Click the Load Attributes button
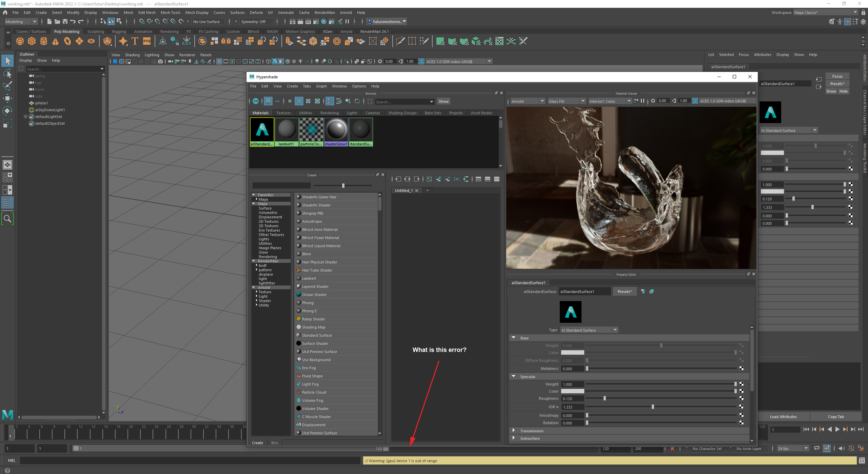868x474 pixels. (x=783, y=417)
